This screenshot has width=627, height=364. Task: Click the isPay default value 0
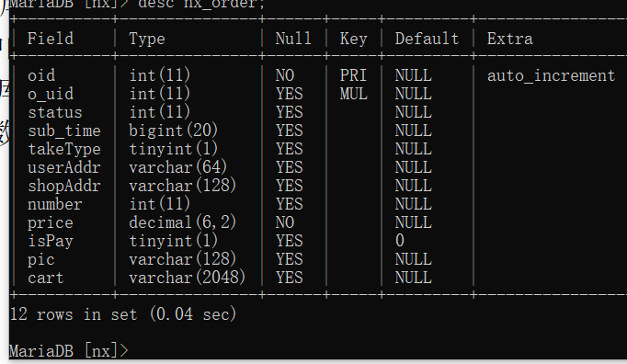click(x=400, y=241)
